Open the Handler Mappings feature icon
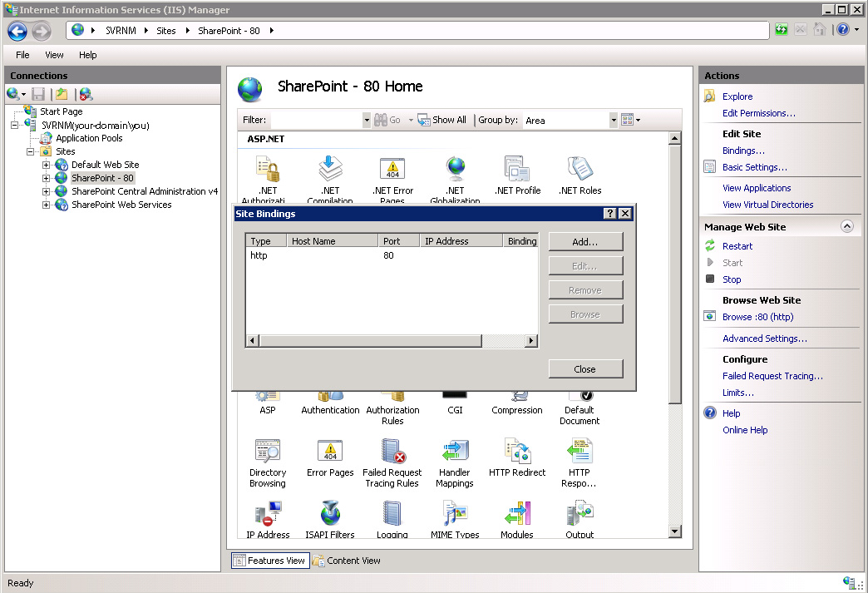The width and height of the screenshot is (868, 593). (455, 452)
